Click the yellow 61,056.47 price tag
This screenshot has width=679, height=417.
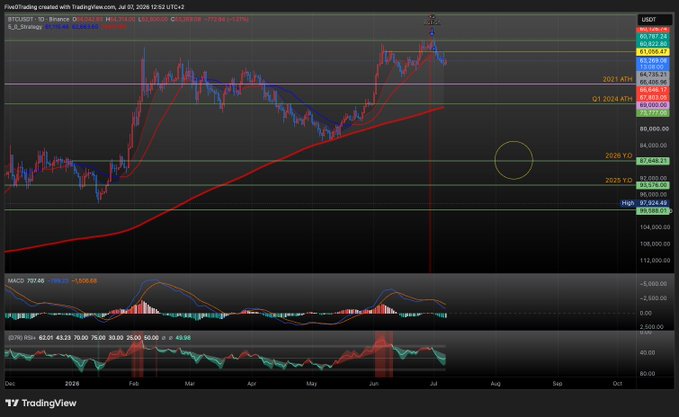(x=653, y=52)
